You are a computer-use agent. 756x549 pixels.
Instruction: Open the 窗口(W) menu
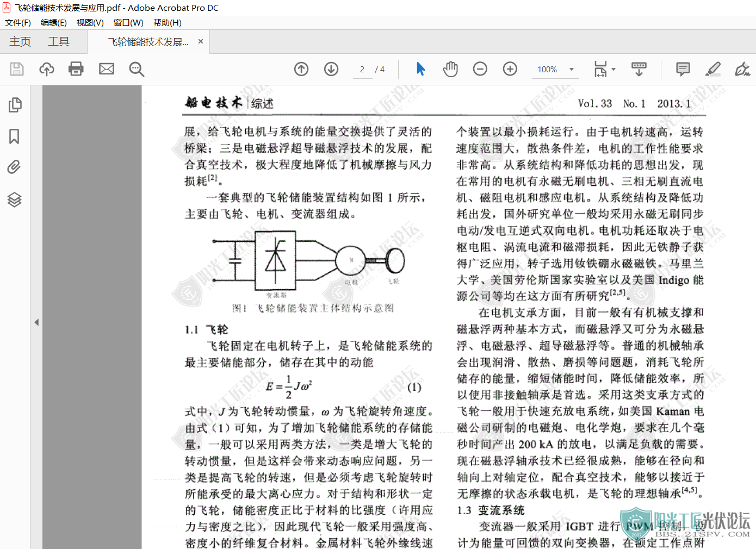pyautogui.click(x=128, y=23)
